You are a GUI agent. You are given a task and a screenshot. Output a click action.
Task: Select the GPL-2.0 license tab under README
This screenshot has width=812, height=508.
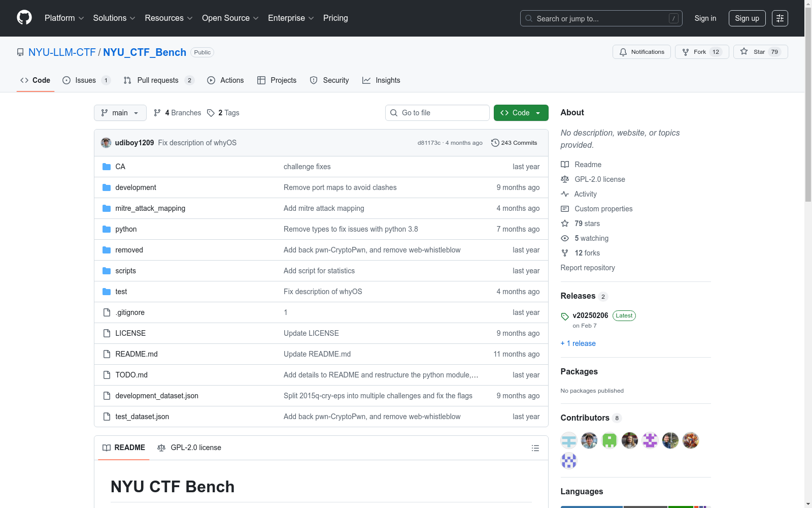coord(189,448)
